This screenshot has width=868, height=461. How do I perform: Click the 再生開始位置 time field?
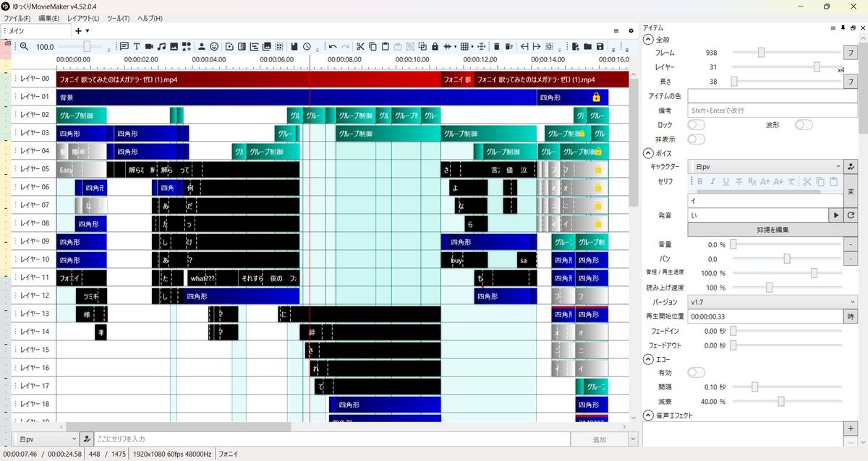[x=766, y=316]
